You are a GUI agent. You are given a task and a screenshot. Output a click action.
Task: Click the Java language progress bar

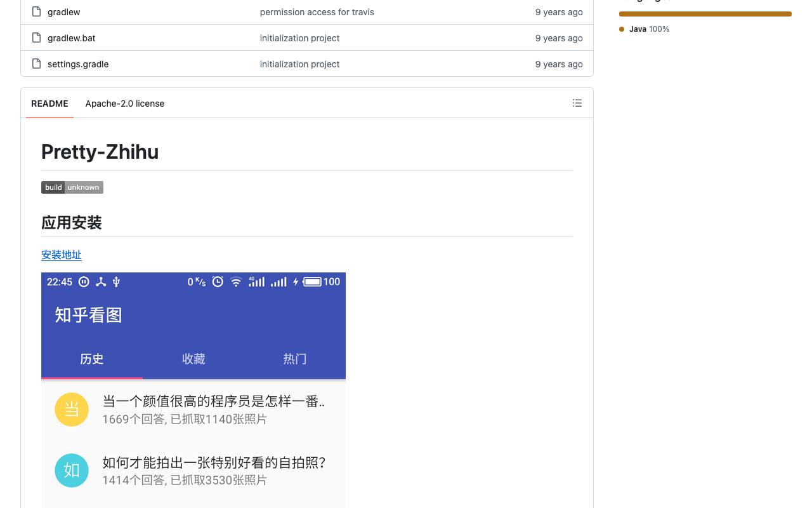[705, 14]
